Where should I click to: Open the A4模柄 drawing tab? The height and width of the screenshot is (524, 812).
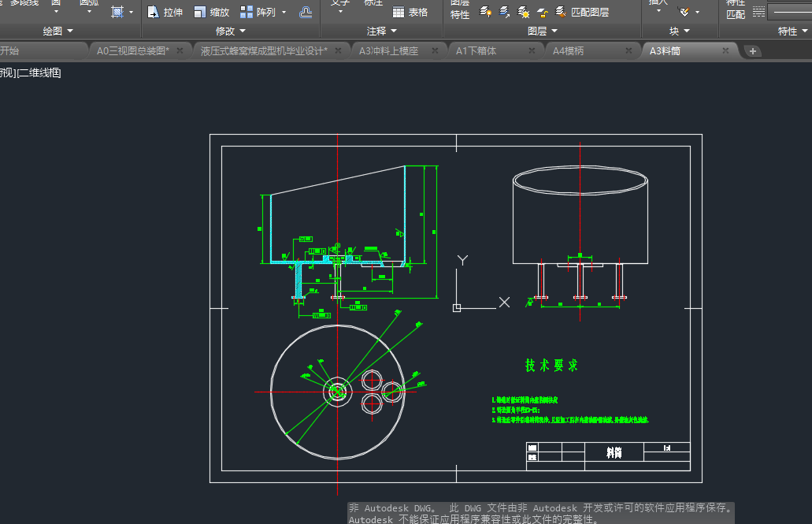(x=568, y=50)
